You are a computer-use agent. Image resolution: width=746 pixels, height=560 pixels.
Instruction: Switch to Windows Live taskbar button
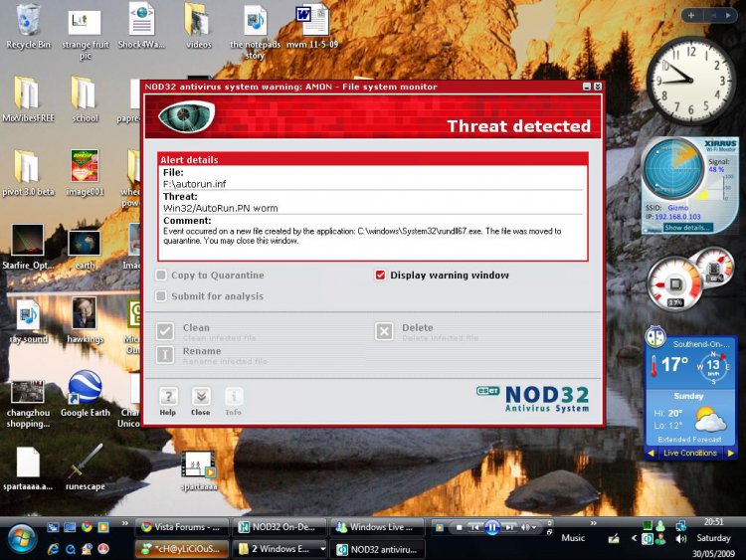[x=377, y=527]
